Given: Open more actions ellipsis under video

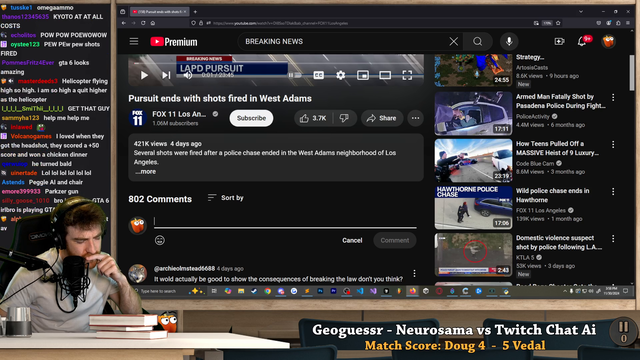Looking at the screenshot, I should point(415,118).
